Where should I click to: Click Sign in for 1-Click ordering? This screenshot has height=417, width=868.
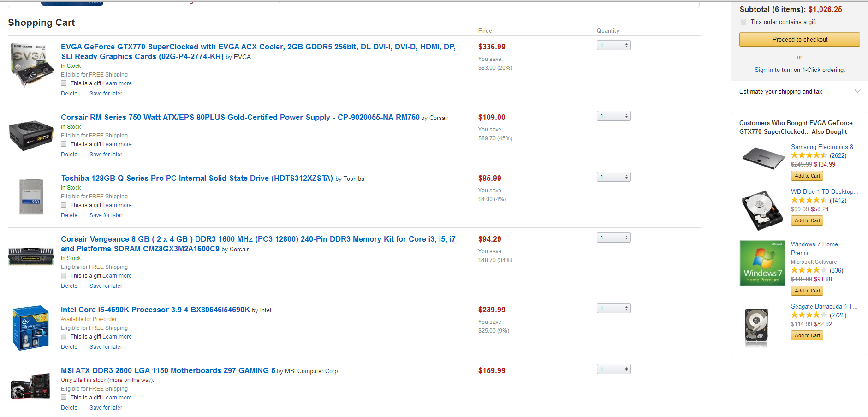[763, 70]
